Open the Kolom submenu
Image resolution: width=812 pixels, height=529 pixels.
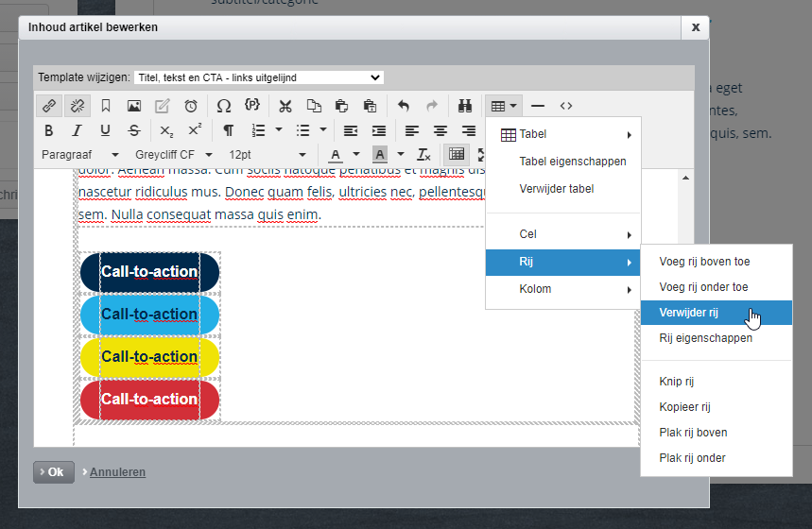pyautogui.click(x=562, y=289)
